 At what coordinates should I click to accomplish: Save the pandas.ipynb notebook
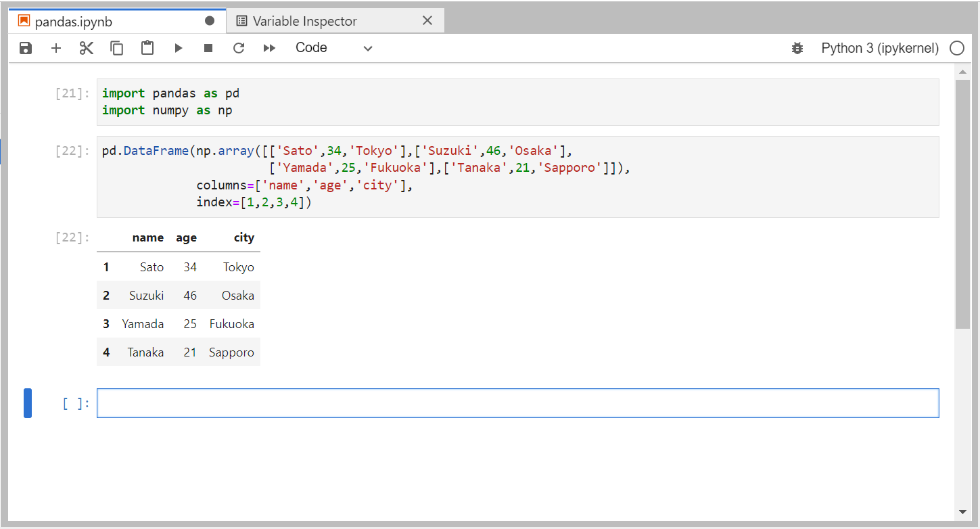(x=25, y=47)
